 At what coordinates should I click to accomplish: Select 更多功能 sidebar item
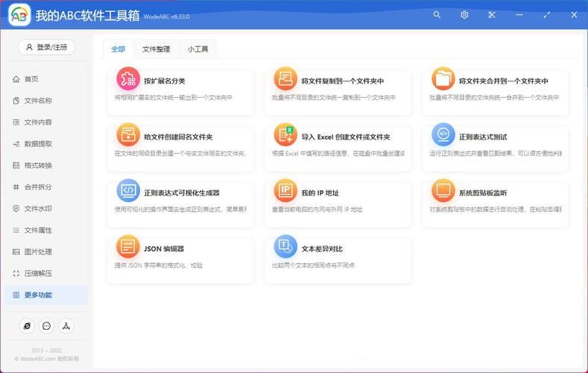coord(46,295)
